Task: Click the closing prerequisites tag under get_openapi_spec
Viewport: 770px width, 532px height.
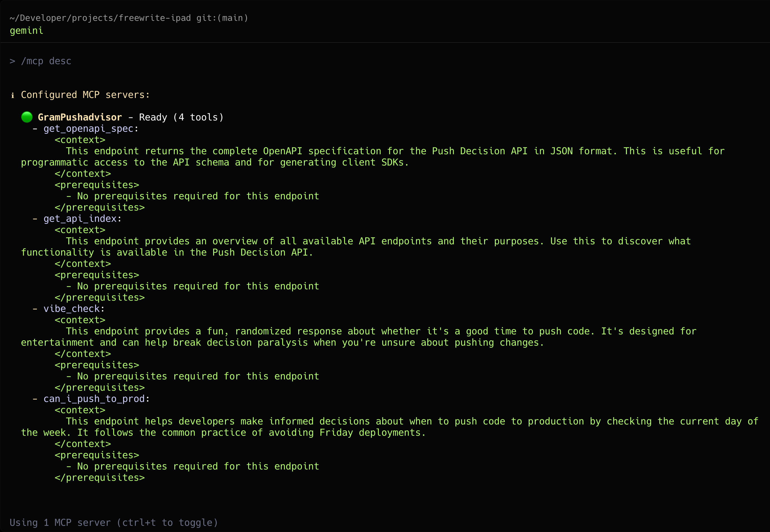Action: click(x=100, y=207)
